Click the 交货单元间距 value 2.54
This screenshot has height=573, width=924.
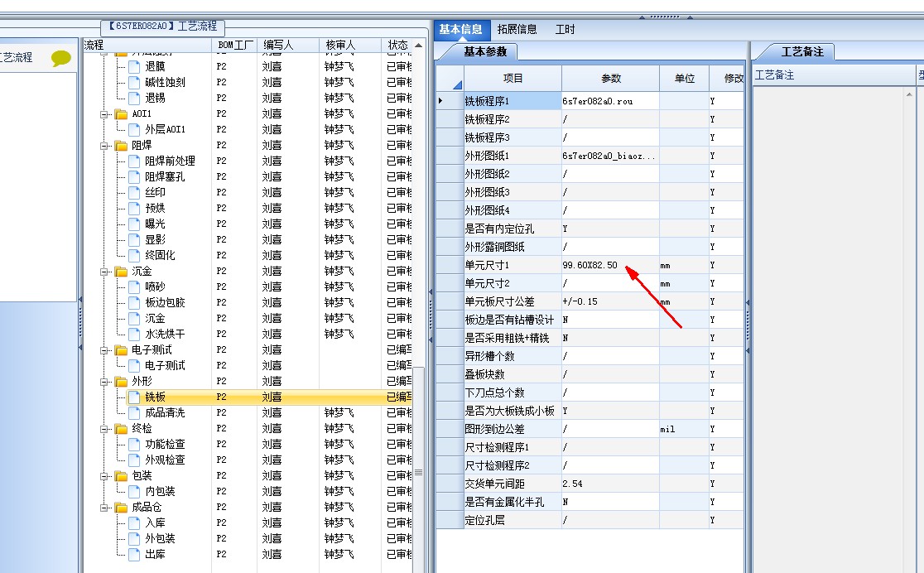610,484
